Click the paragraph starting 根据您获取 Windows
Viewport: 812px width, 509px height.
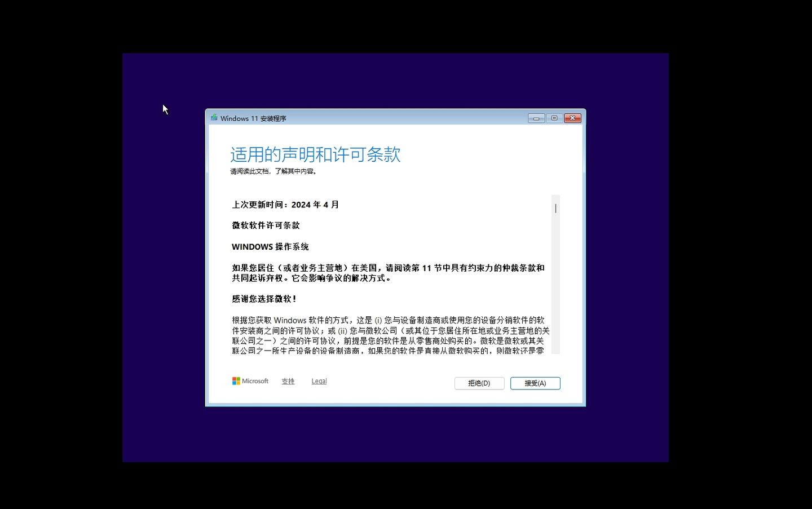tap(390, 335)
